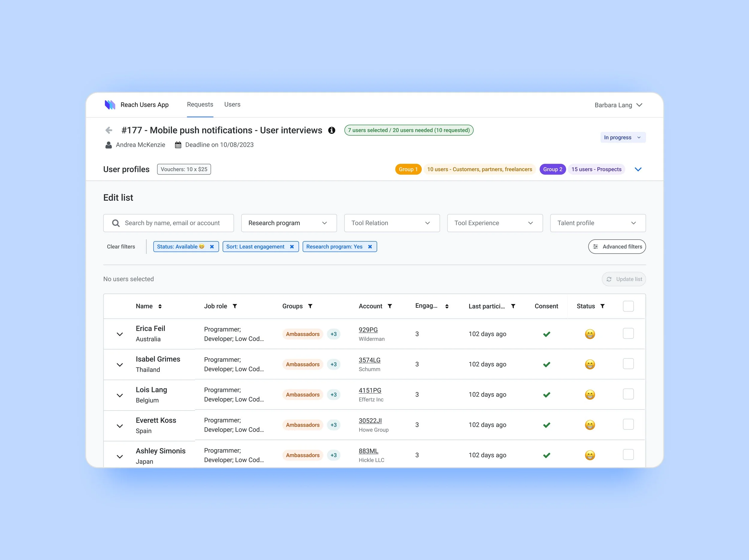
Task: Open the In progress status dropdown
Action: (x=623, y=137)
